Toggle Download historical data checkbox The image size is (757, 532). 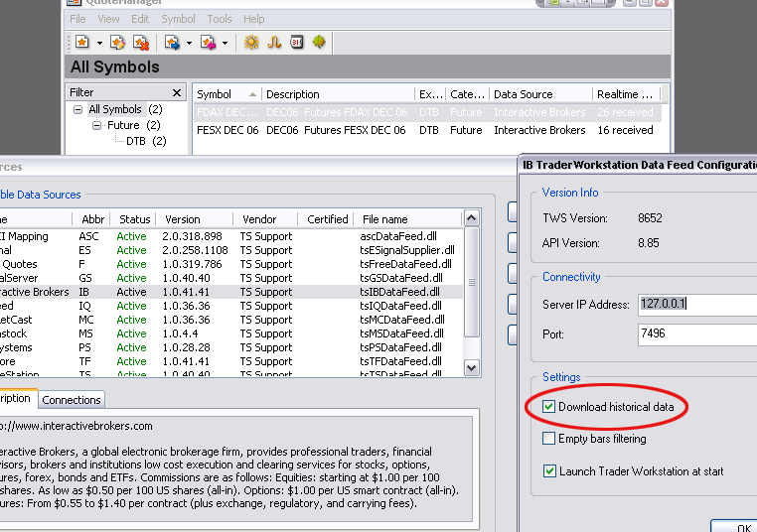548,407
